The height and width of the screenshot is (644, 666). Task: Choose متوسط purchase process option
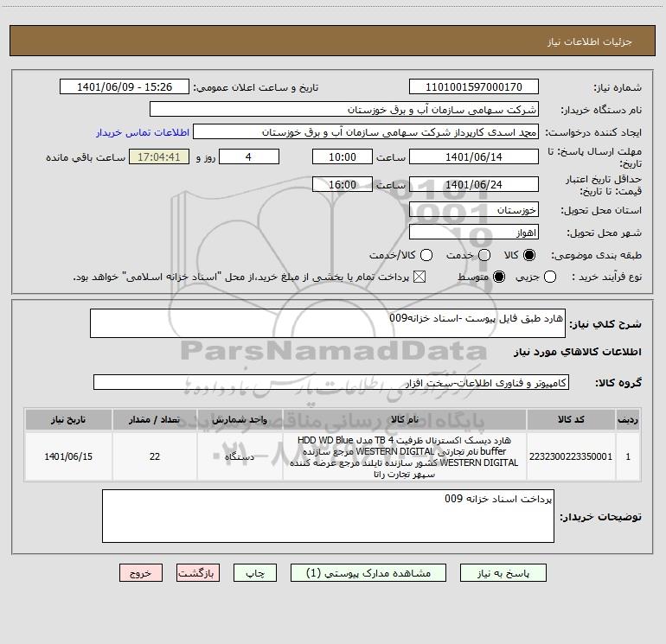(499, 277)
